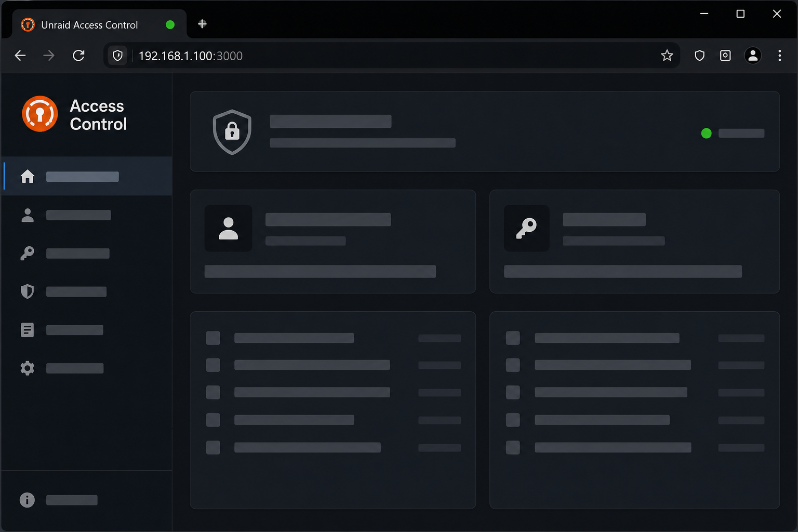Image resolution: width=798 pixels, height=532 pixels.
Task: Go forward with the browser forward arrow
Action: pyautogui.click(x=49, y=56)
